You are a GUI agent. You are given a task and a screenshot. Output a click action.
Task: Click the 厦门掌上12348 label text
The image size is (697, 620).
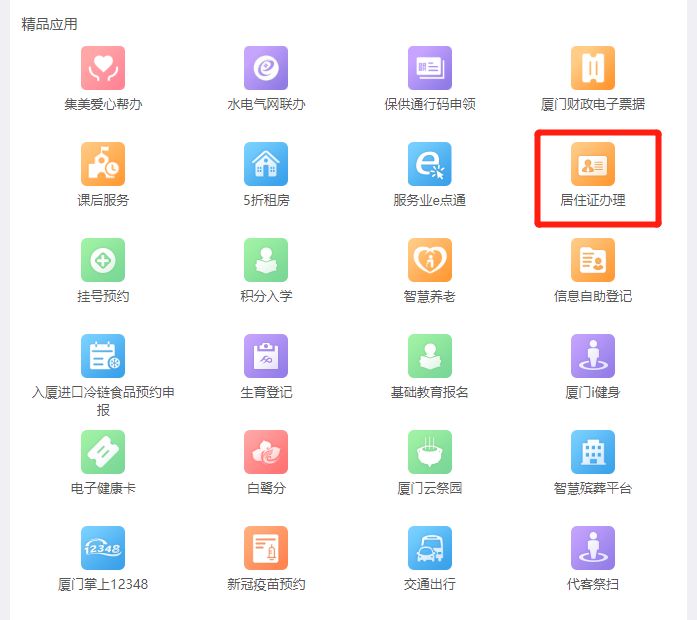pos(103,584)
